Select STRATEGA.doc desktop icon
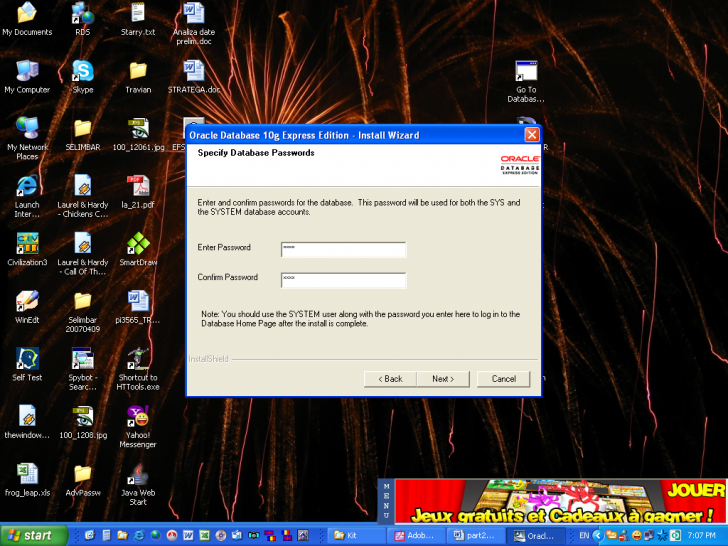 [x=194, y=77]
